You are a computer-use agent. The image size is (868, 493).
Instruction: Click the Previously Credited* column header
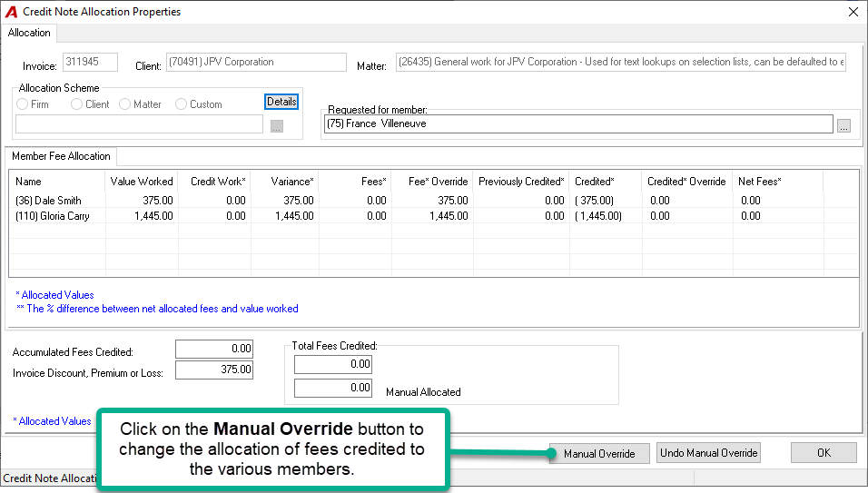pyautogui.click(x=521, y=182)
